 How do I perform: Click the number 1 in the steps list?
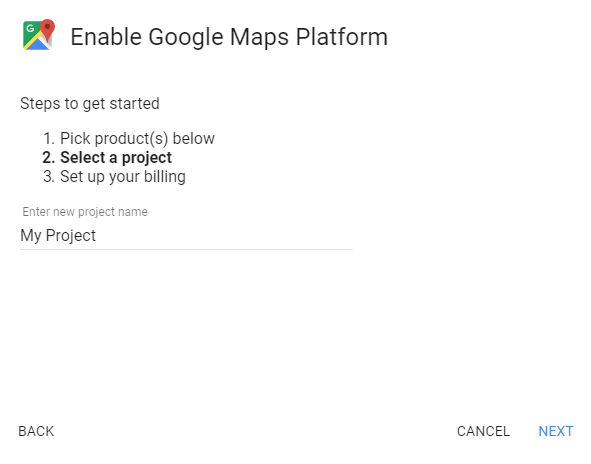tap(49, 139)
